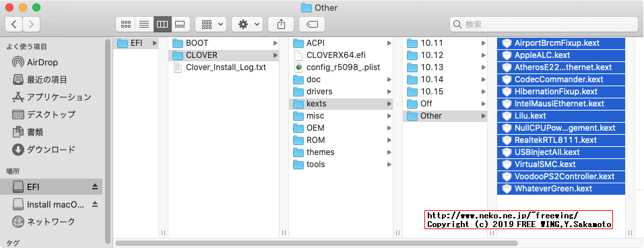
Task: Select the Other folder in kexts
Action: (445, 116)
